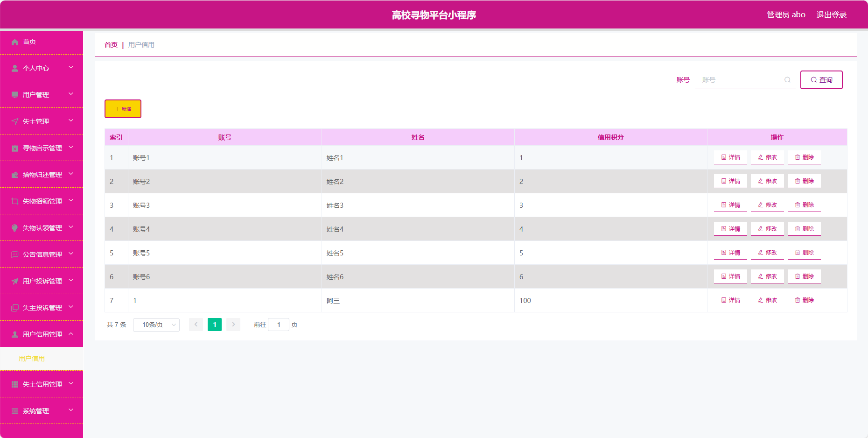Click 修改 for row 账号5
Screen dimensions: 868x438
(x=767, y=253)
